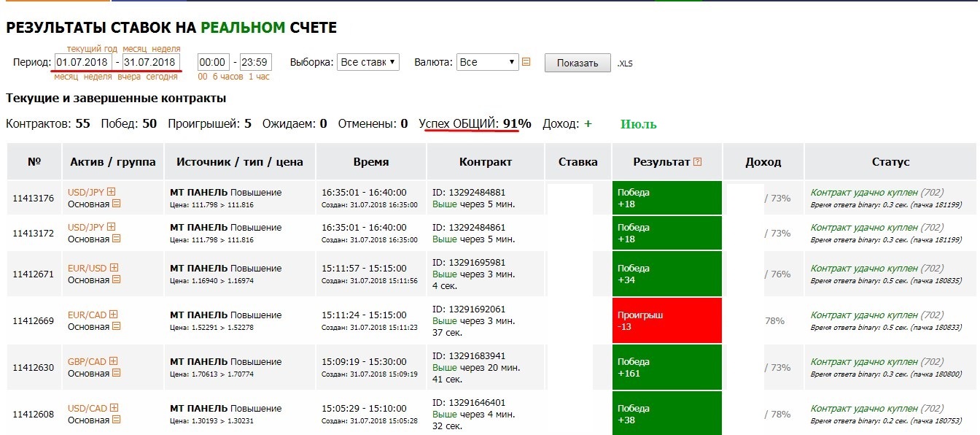Click the 78% payout in EUR/CAD row
Screen dimensions: 980x435
tap(774, 320)
